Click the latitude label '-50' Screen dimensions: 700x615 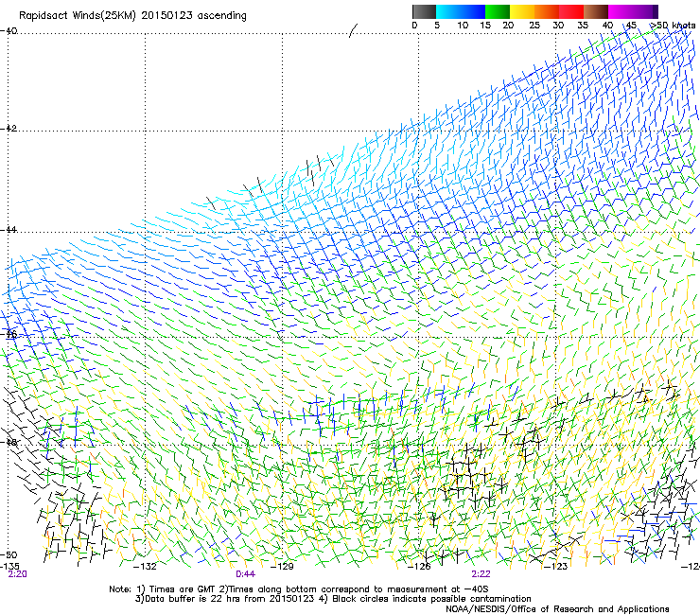pos(9,554)
